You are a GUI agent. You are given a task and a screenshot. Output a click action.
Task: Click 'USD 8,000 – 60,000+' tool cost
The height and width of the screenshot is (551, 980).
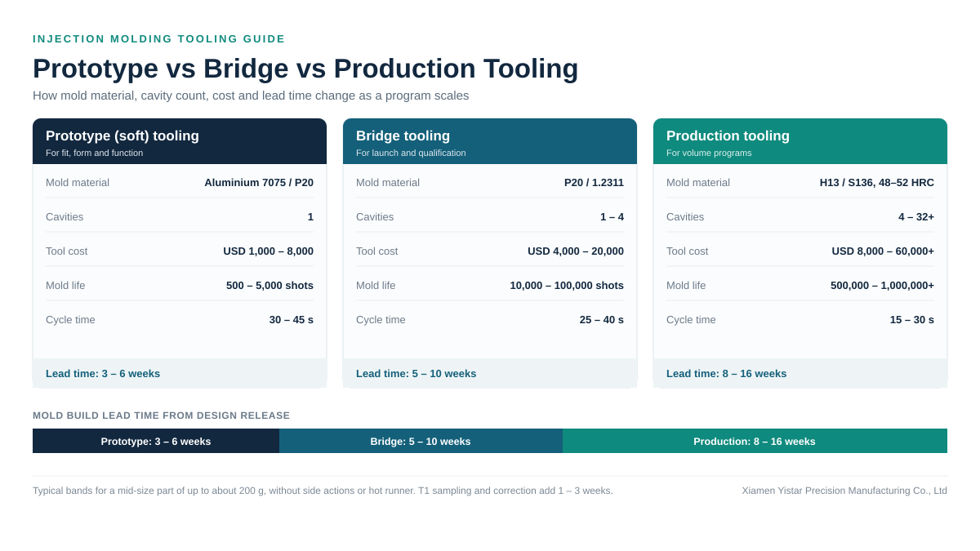(883, 251)
